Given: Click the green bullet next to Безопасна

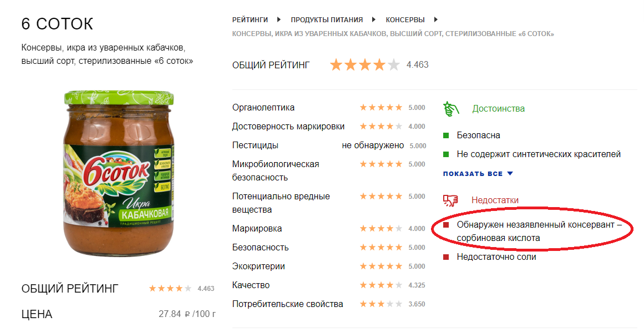Looking at the screenshot, I should [446, 135].
